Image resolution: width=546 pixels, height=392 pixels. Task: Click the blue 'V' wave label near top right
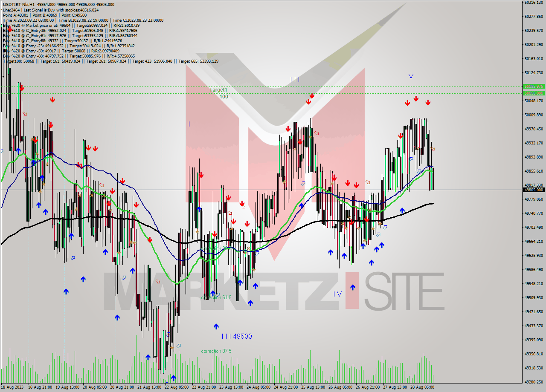[411, 76]
